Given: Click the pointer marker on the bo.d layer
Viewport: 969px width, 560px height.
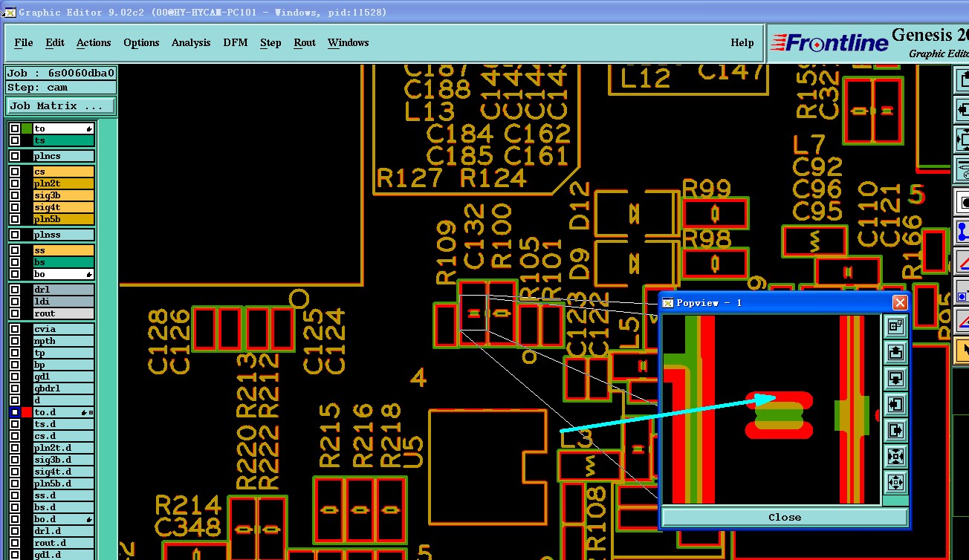Looking at the screenshot, I should point(89,519).
